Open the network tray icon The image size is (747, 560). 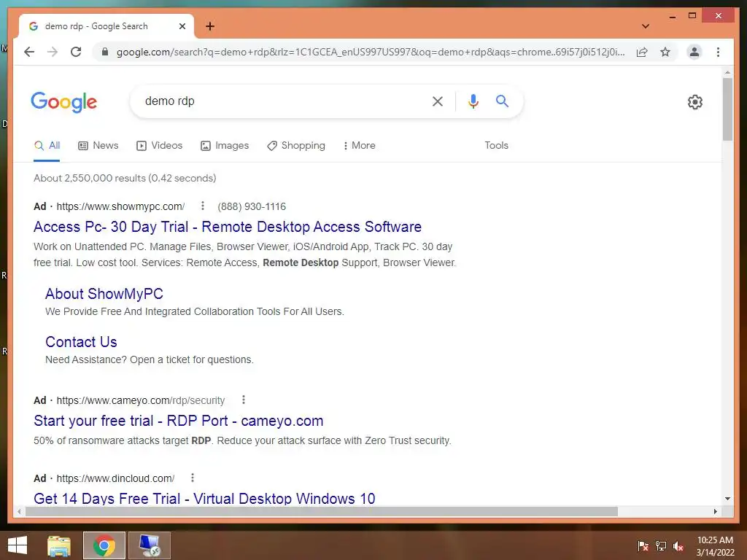click(x=661, y=545)
